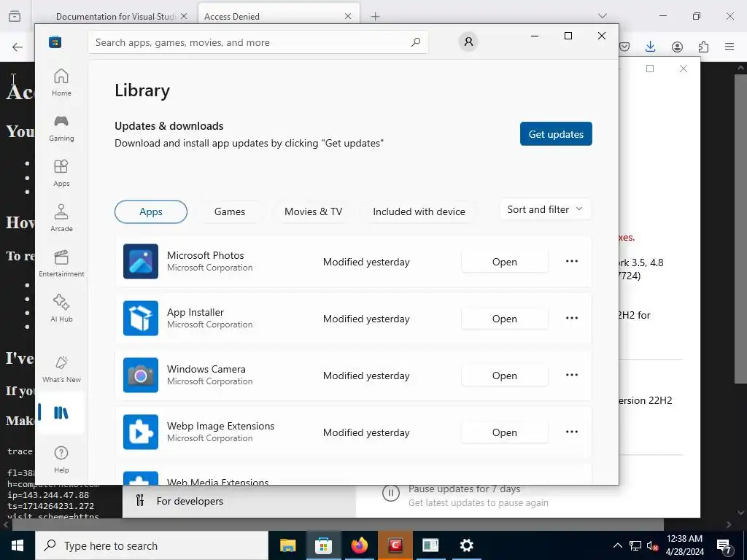
Task: Close the Documentation for Visual Studio tab
Action: [x=184, y=16]
